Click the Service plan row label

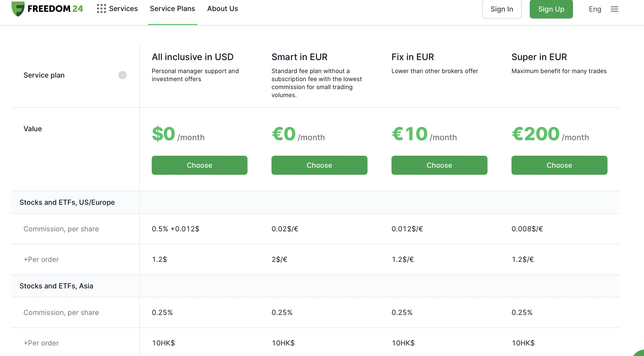point(44,75)
